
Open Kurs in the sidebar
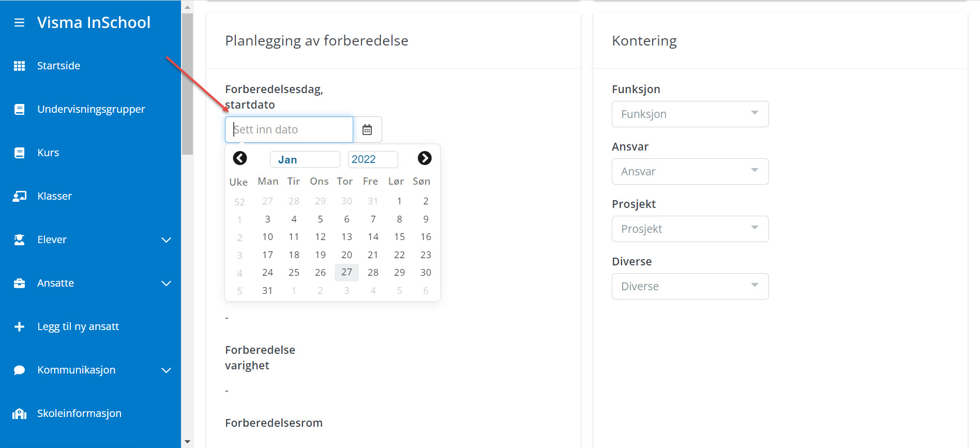point(48,153)
